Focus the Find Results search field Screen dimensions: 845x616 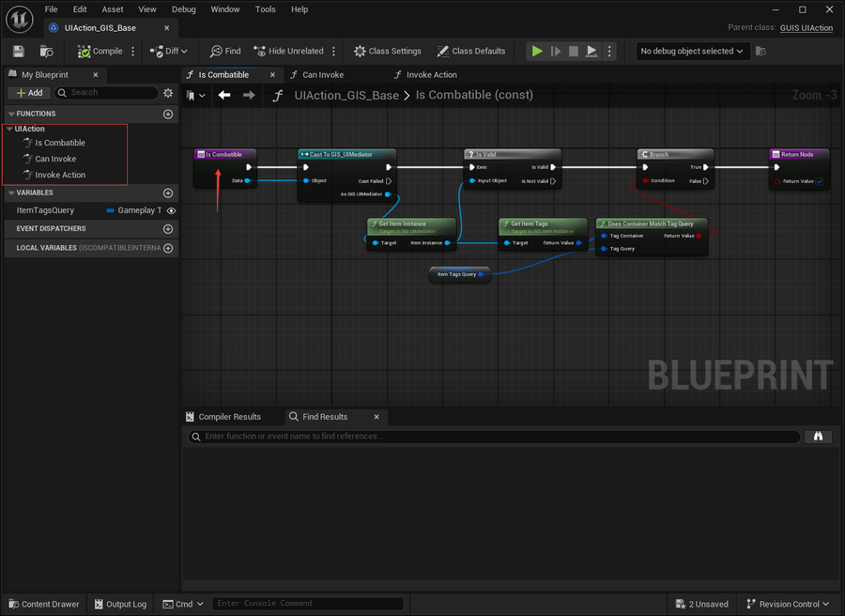pyautogui.click(x=494, y=437)
